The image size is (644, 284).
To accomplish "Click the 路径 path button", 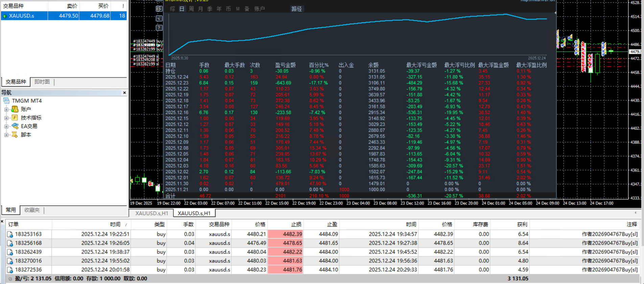I will (297, 9).
